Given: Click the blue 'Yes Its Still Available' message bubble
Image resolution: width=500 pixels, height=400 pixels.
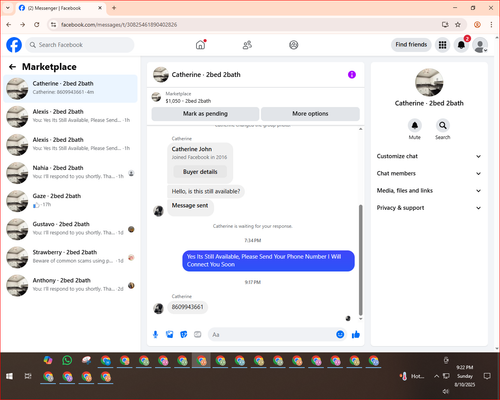Looking at the screenshot, I should 268,261.
